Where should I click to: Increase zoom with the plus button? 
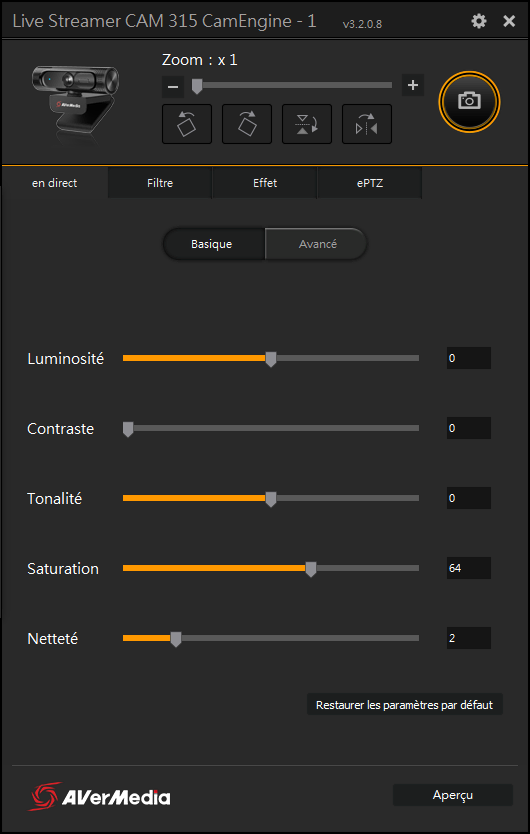(413, 85)
